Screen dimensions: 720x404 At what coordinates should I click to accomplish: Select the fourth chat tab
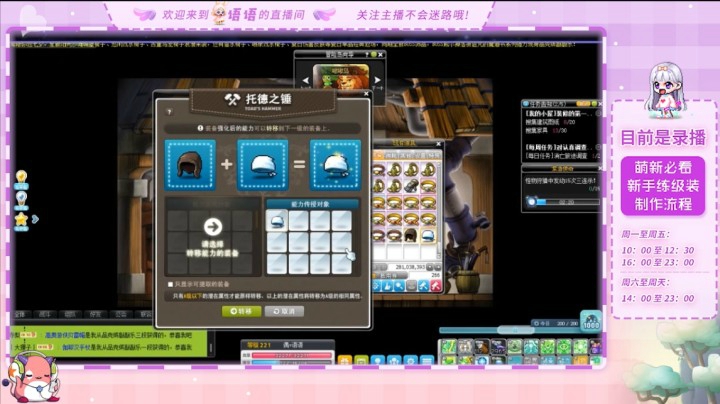click(x=96, y=314)
